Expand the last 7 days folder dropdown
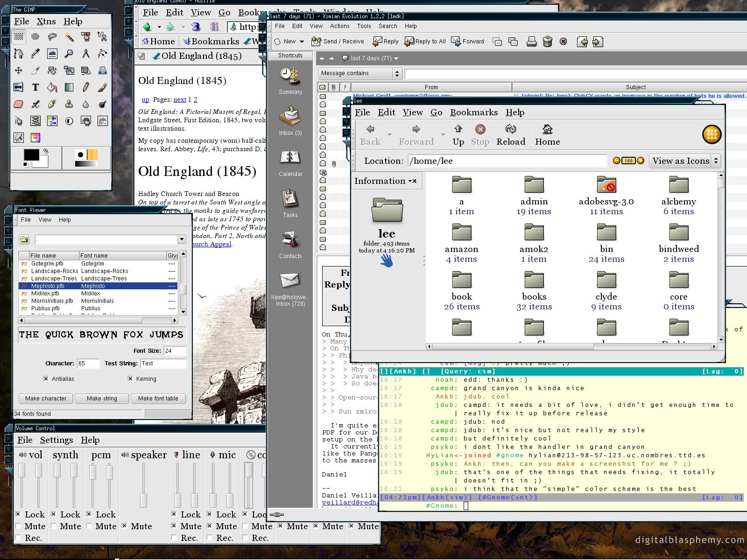 click(396, 58)
